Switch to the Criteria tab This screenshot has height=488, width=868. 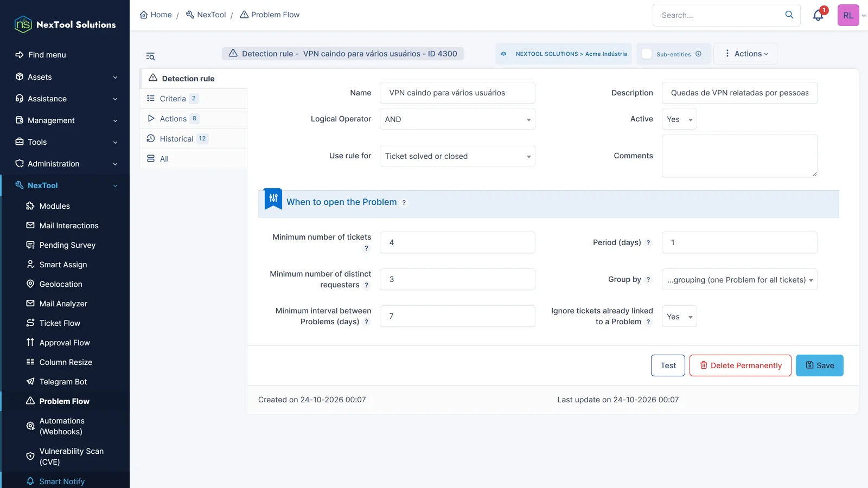(193, 99)
